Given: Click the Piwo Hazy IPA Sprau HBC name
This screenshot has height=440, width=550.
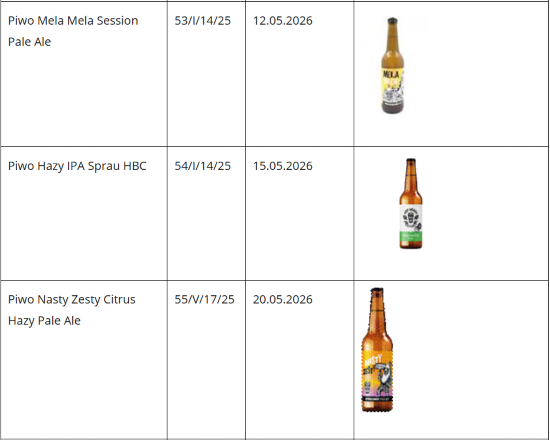Looking at the screenshot, I should (x=77, y=166).
